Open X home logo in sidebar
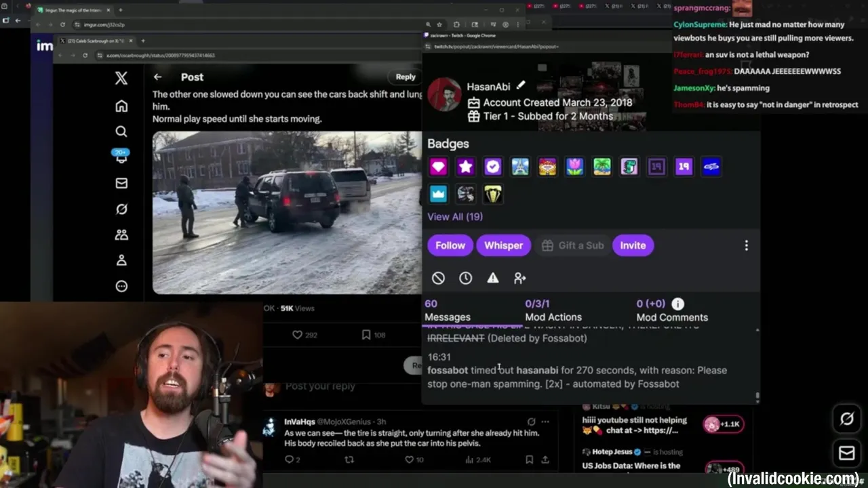The width and height of the screenshot is (868, 488). (121, 78)
